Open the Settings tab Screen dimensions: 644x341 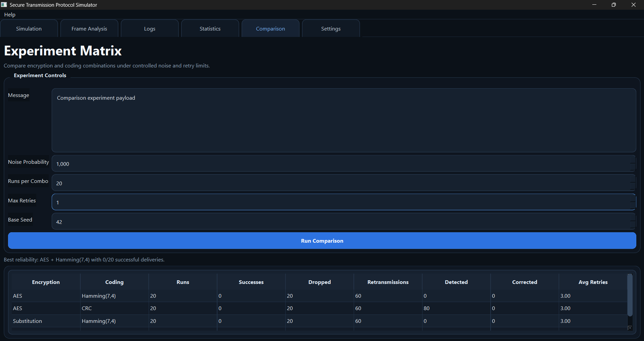coord(331,29)
